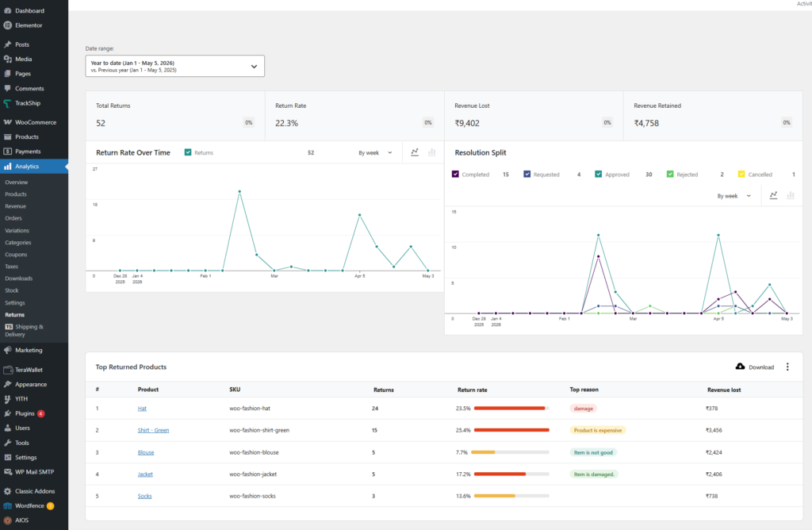Click the Wordfence icon
812x530 pixels.
pos(8,505)
